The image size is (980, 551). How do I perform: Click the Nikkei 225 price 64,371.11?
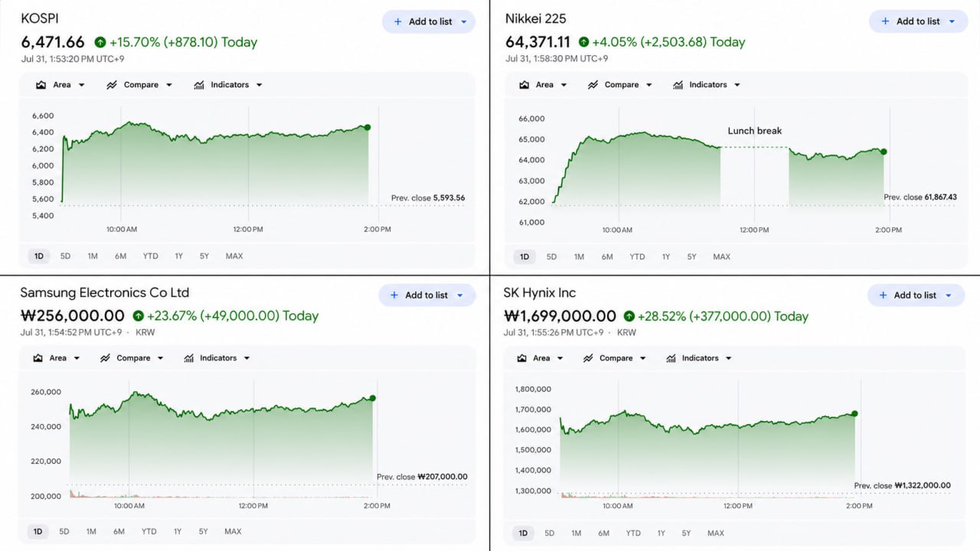coord(538,42)
